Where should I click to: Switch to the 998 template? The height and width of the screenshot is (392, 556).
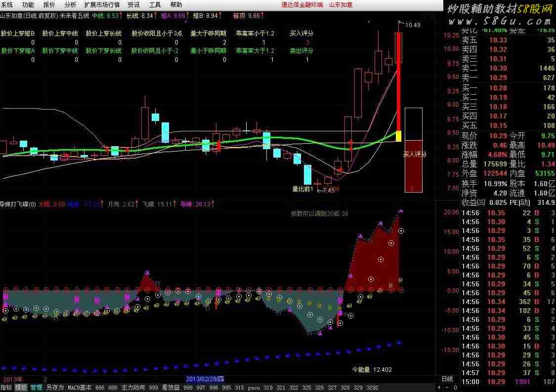(188, 388)
